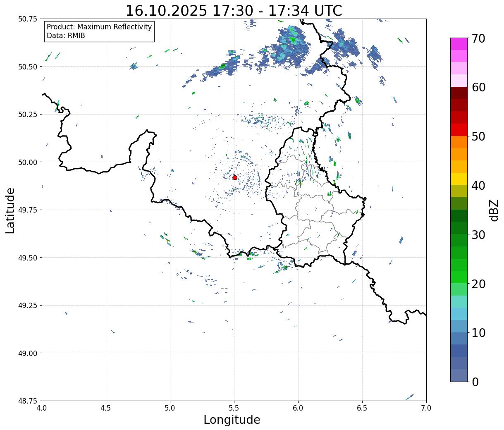504x430 pixels.
Task: Click the Data: RMIB text
Action: pos(66,36)
